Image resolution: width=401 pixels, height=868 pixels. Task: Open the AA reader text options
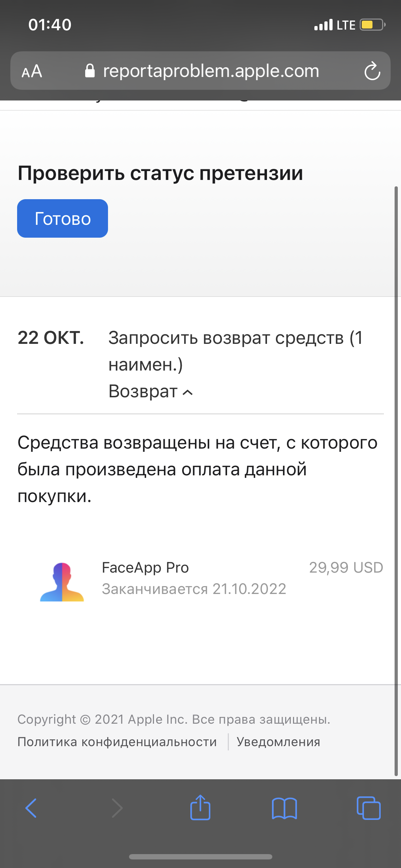(32, 71)
